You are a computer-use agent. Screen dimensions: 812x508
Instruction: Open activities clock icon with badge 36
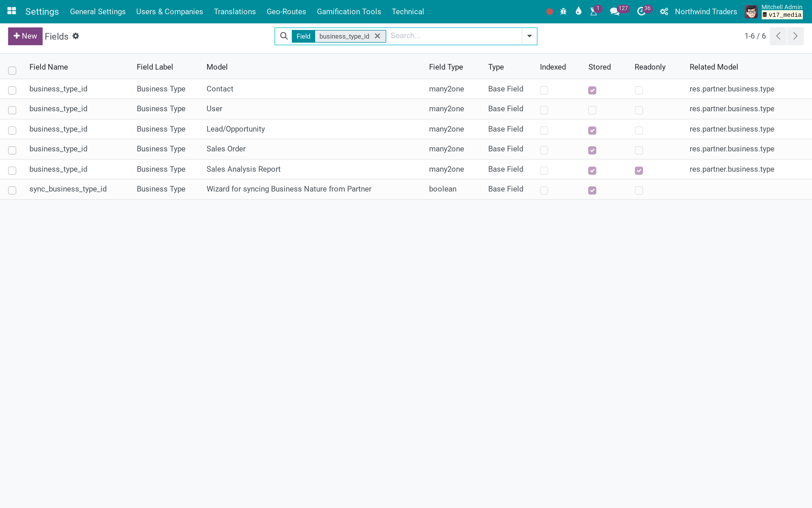click(x=641, y=12)
